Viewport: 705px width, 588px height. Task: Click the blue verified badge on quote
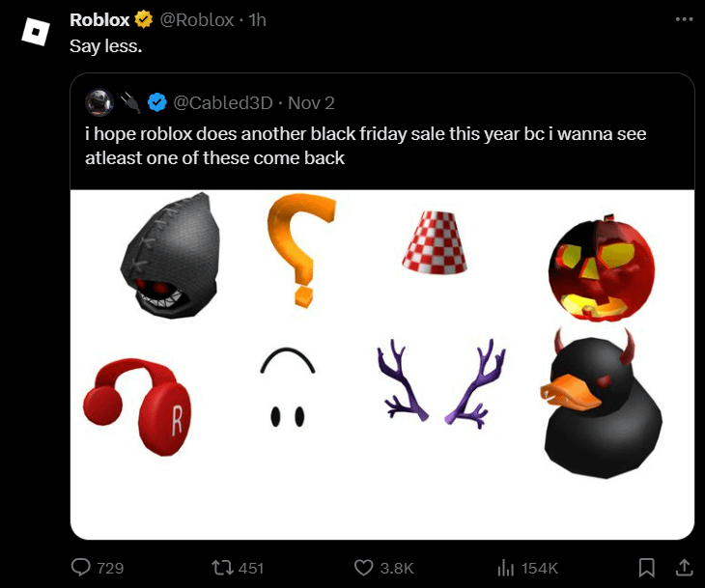[156, 102]
